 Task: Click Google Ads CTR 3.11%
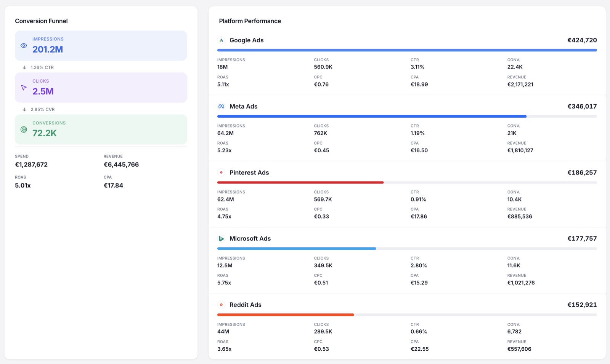coord(417,67)
